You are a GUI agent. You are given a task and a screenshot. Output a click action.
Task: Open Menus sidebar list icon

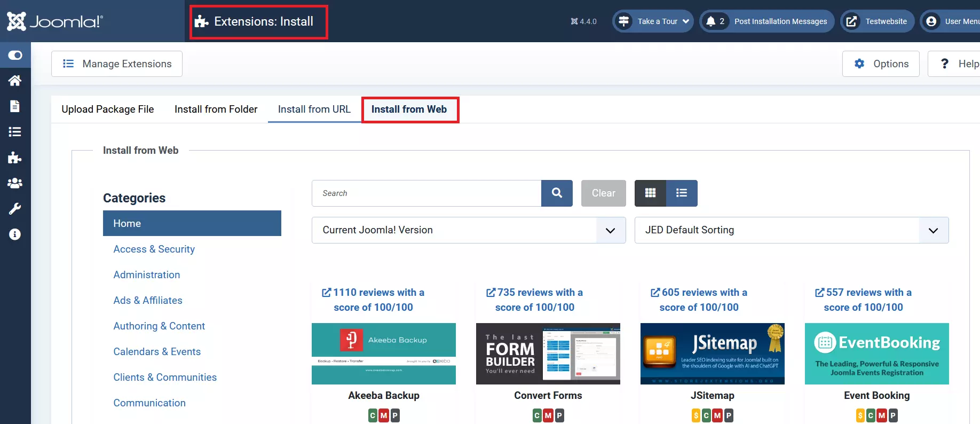(15, 132)
